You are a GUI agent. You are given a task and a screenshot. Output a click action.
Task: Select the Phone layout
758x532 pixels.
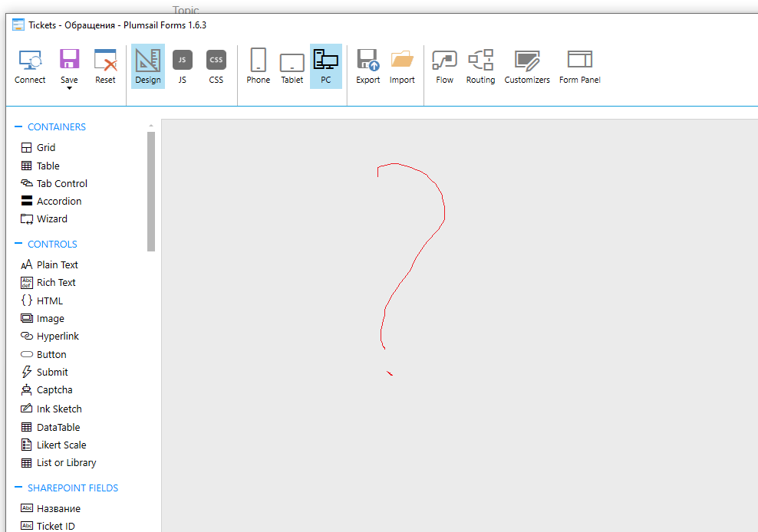coord(258,67)
